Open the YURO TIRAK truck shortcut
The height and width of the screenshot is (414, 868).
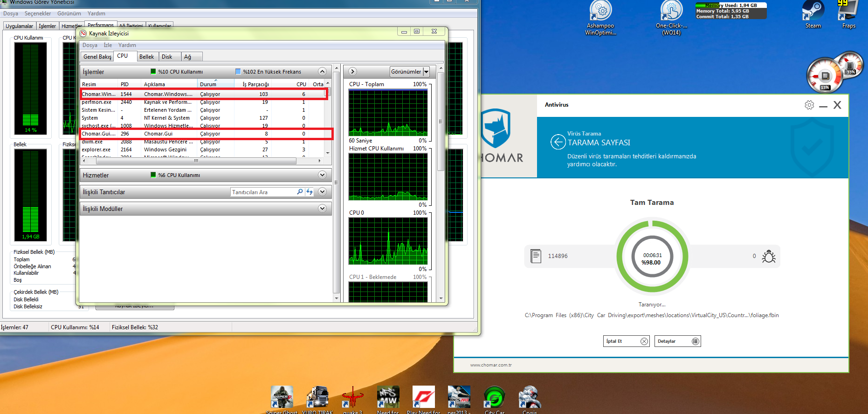point(317,400)
